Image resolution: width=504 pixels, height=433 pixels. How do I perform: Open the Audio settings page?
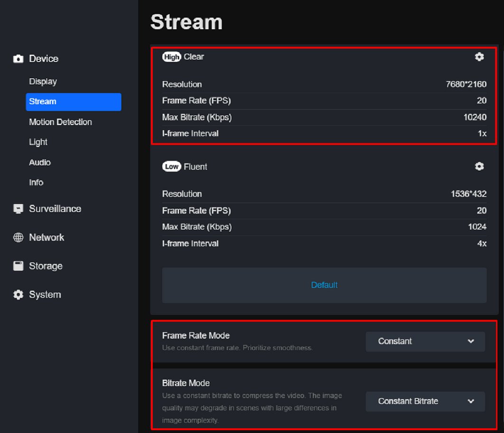click(x=40, y=162)
